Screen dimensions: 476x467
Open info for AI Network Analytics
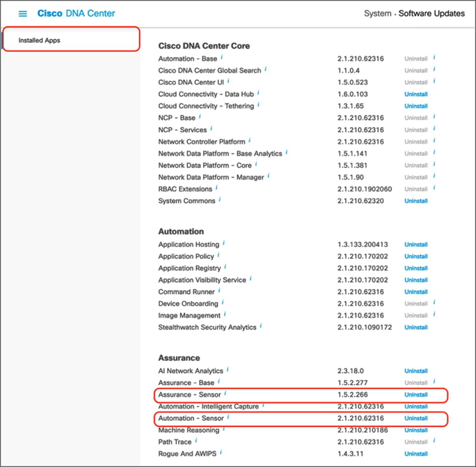click(x=228, y=369)
